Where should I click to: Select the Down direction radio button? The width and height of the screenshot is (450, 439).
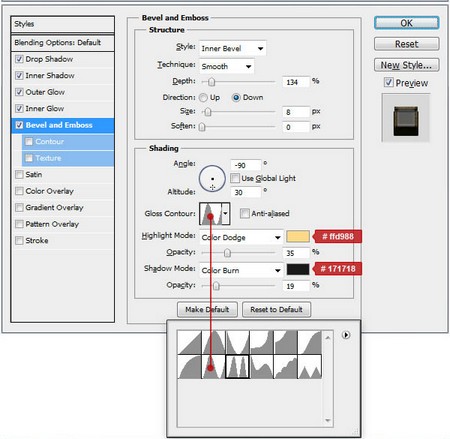(x=236, y=98)
